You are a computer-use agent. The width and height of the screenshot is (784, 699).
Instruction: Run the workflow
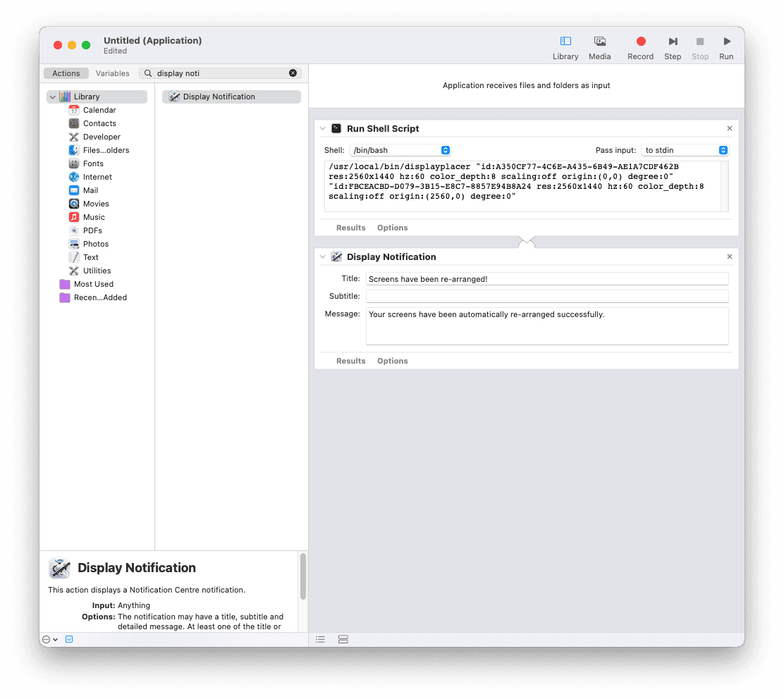click(x=726, y=47)
